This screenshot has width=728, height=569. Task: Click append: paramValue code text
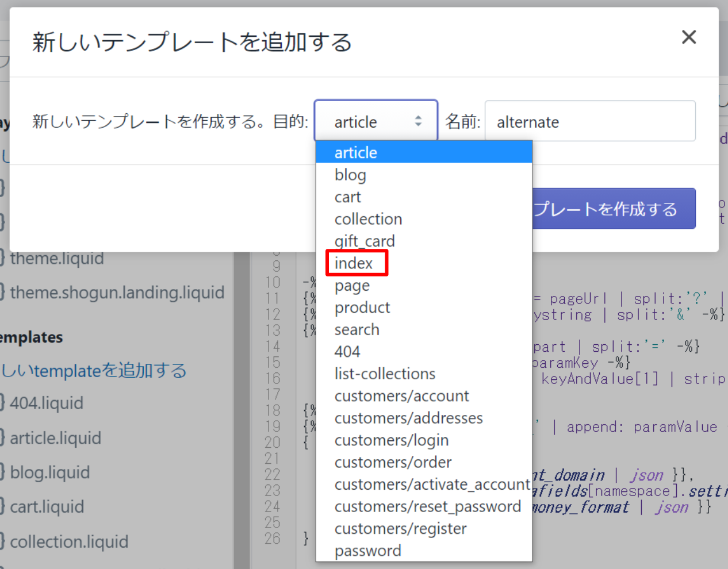642,427
